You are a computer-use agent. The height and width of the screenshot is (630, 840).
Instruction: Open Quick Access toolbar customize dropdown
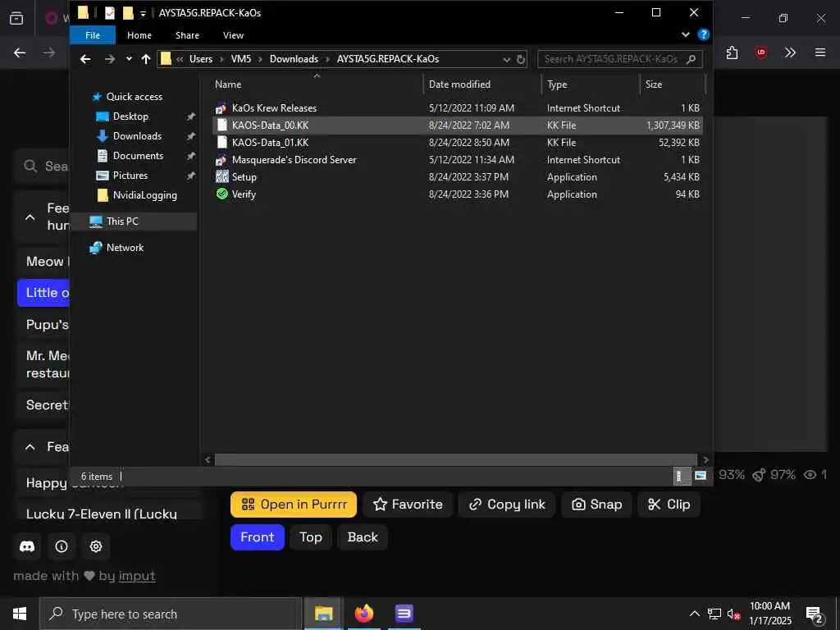143,13
